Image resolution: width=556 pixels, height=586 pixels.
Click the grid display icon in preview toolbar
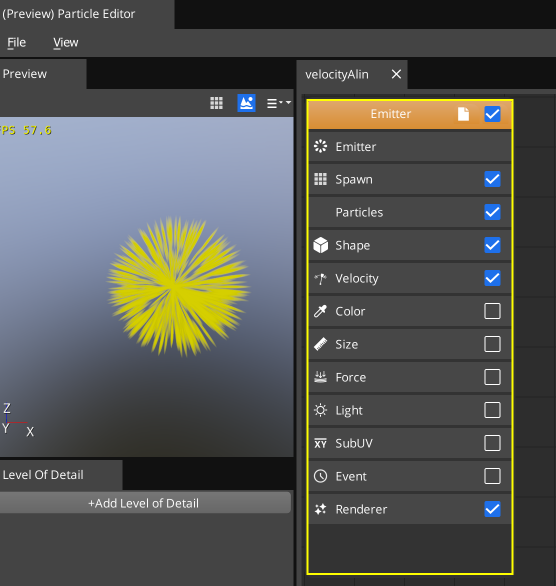[216, 103]
